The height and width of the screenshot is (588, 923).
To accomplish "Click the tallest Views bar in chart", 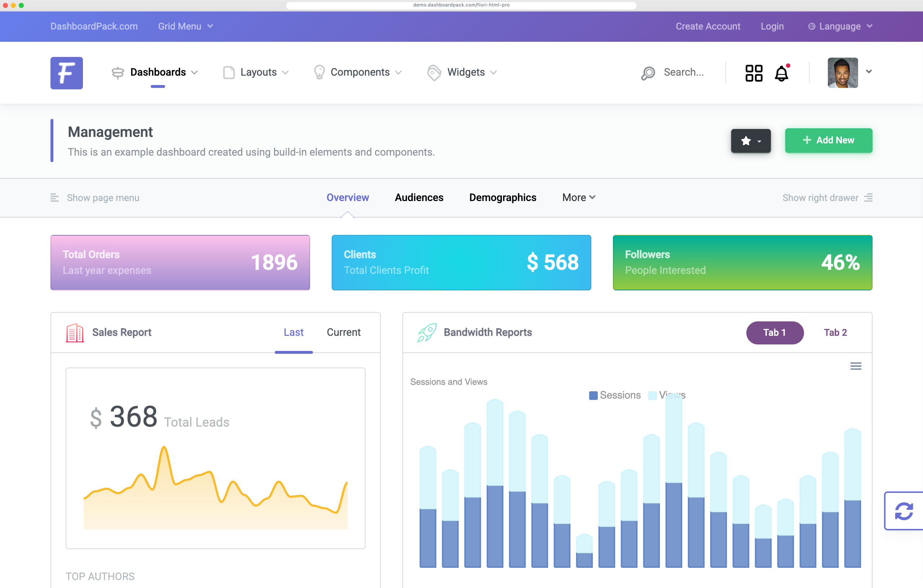I will click(674, 438).
